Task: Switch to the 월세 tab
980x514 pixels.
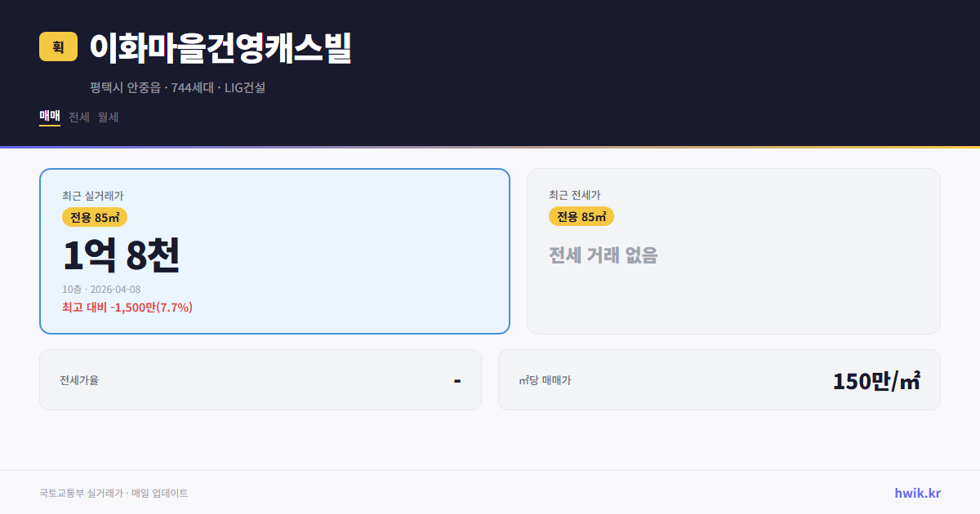Action: (107, 117)
